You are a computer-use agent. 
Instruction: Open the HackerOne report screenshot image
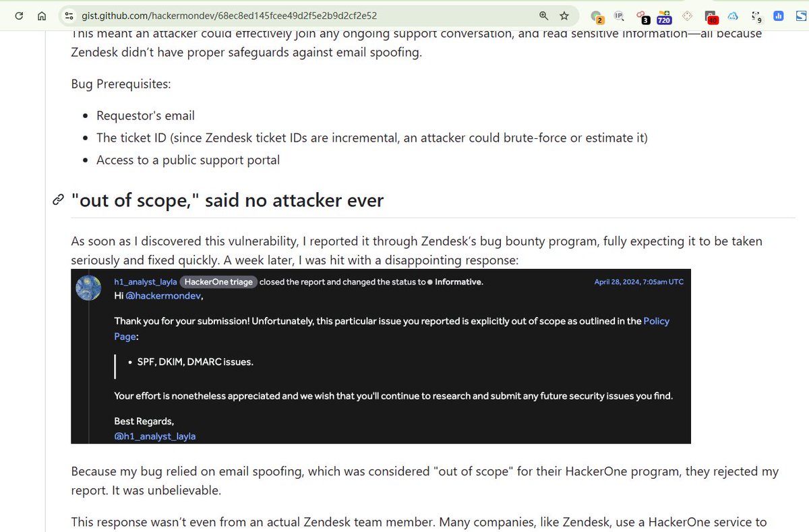tap(381, 356)
